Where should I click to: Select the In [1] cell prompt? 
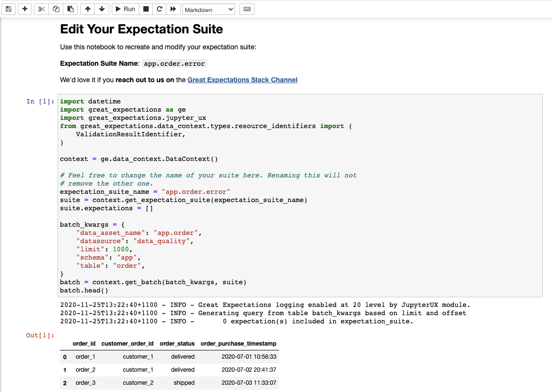click(x=40, y=102)
